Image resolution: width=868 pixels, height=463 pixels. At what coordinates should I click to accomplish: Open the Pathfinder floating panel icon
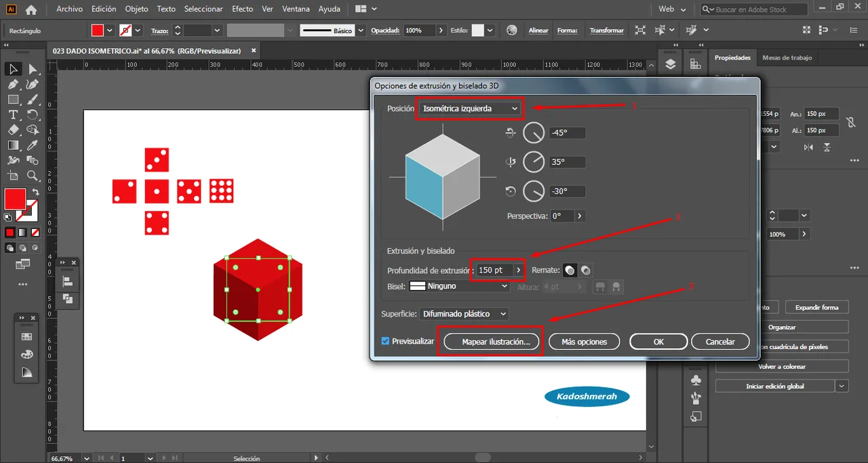point(68,298)
